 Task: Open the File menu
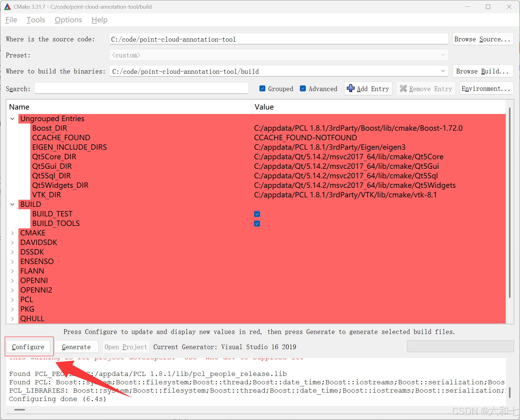pos(11,20)
